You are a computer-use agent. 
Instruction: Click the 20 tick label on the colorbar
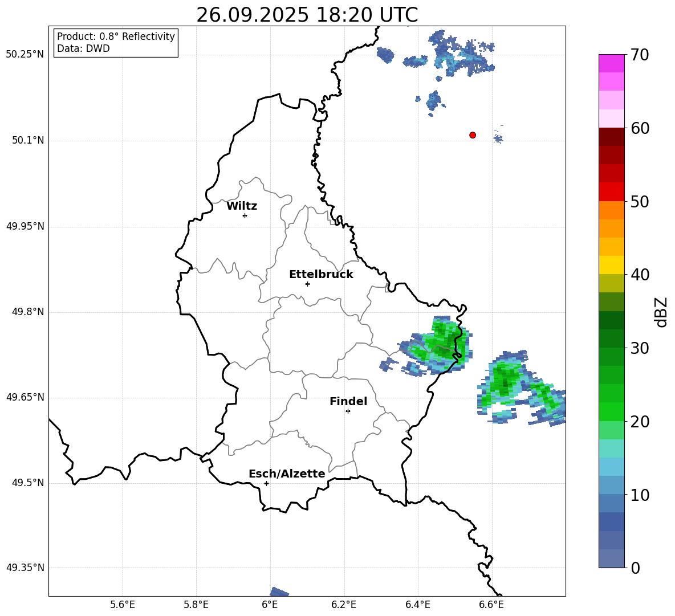tap(640, 422)
